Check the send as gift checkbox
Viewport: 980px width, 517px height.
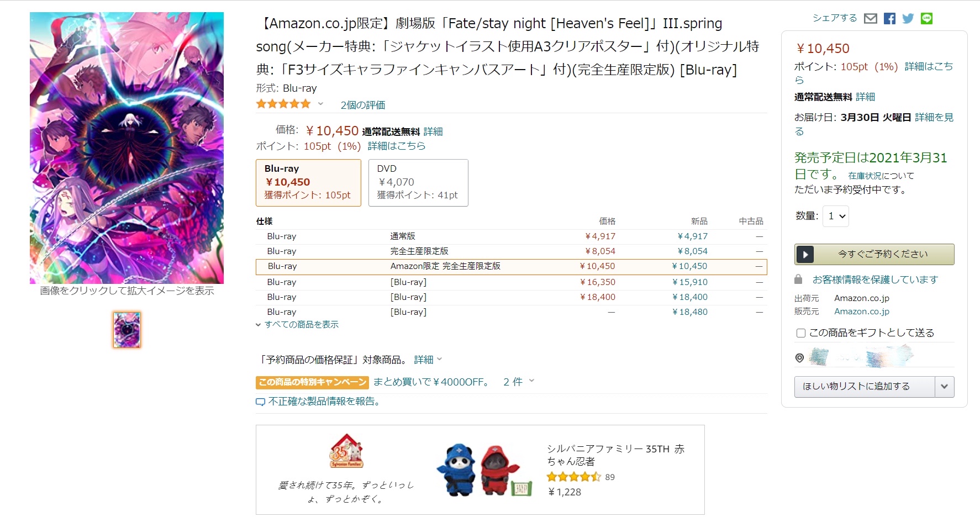800,333
